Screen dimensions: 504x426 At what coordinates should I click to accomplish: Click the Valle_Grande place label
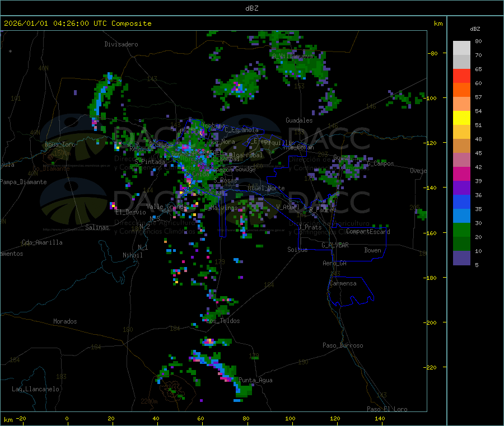point(167,207)
